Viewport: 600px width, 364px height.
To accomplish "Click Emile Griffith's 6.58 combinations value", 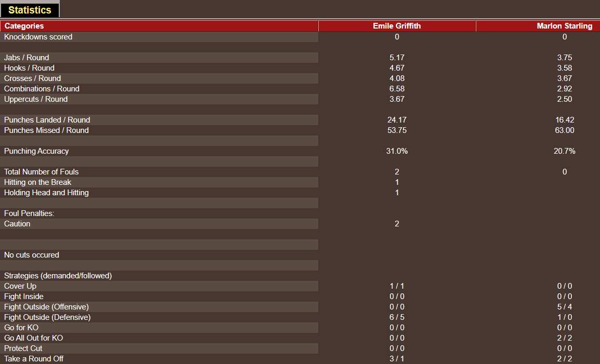I will (397, 89).
